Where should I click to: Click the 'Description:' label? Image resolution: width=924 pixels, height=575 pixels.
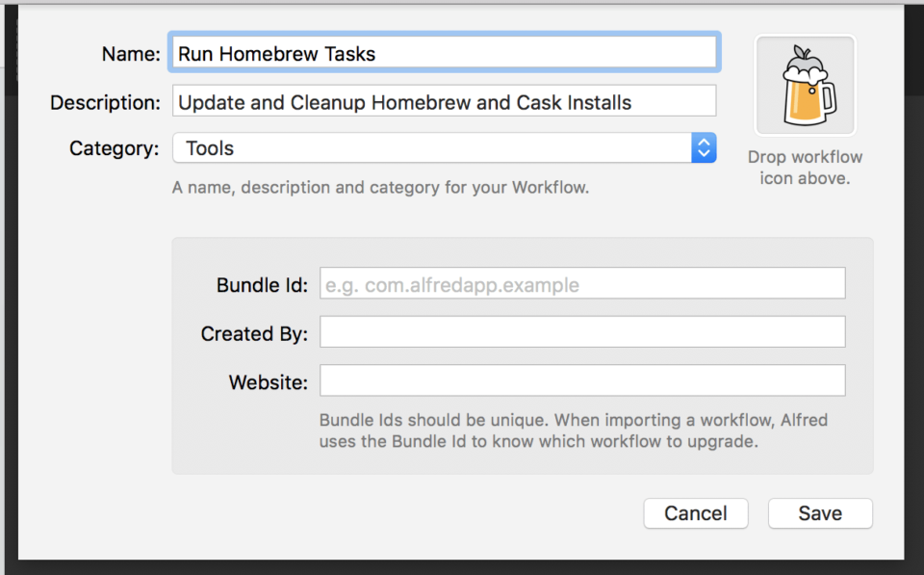pos(105,103)
